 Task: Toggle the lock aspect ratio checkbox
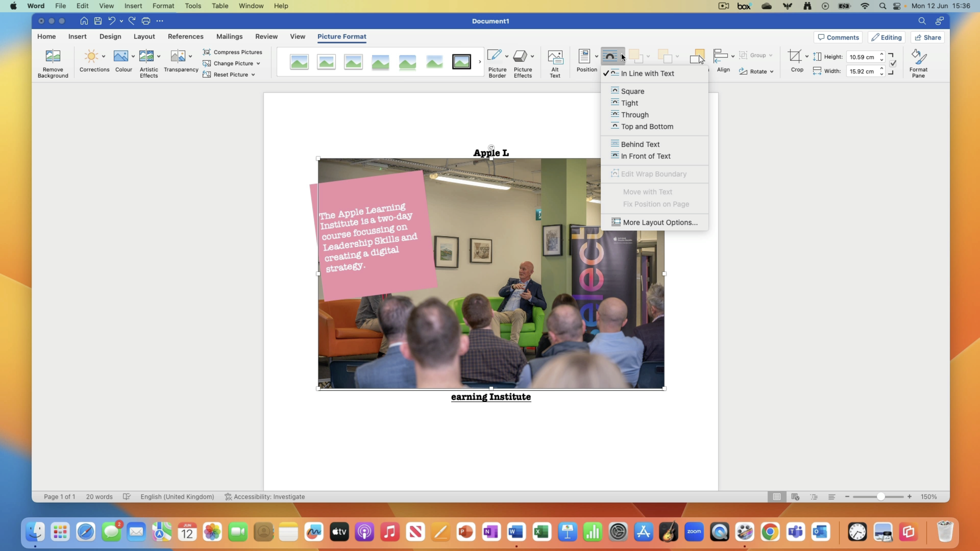[x=893, y=63]
